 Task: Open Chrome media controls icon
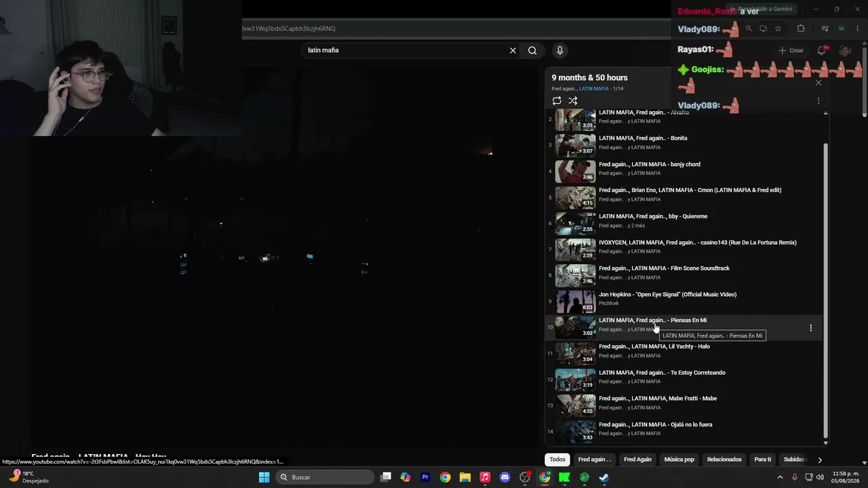(x=825, y=28)
